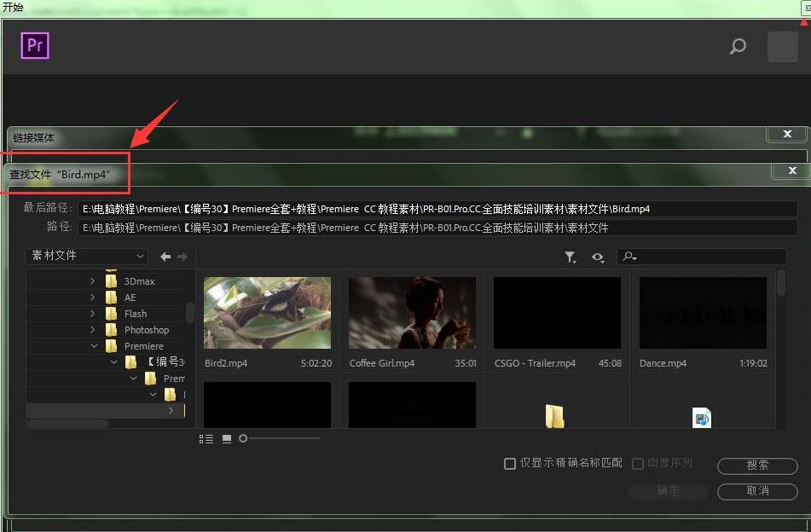811x532 pixels.
Task: Click the magnifier inside the search field
Action: point(628,256)
